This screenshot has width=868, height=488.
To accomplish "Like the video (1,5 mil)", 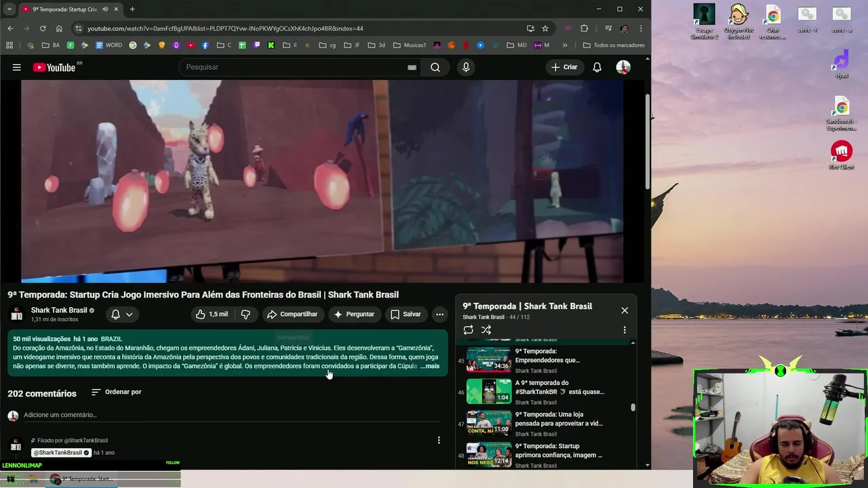I will click(x=212, y=314).
